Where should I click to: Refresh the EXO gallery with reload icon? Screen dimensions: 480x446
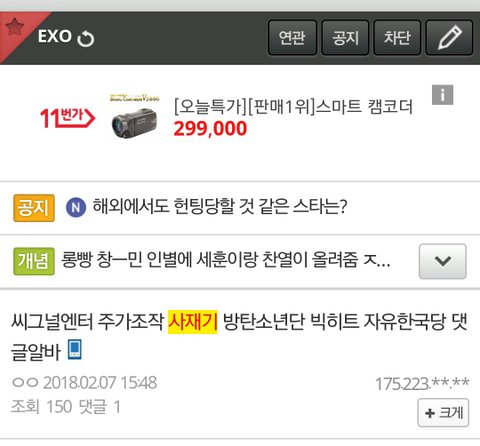tap(86, 39)
